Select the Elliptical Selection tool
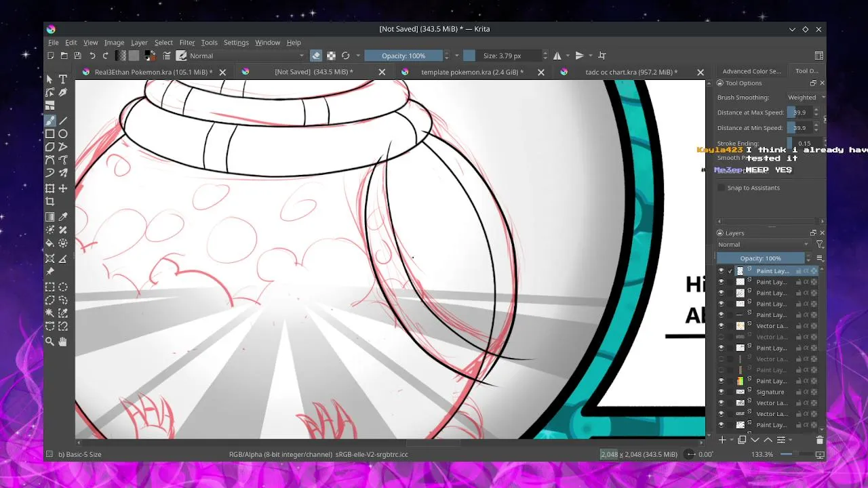Screen dimensions: 868x488 point(63,287)
